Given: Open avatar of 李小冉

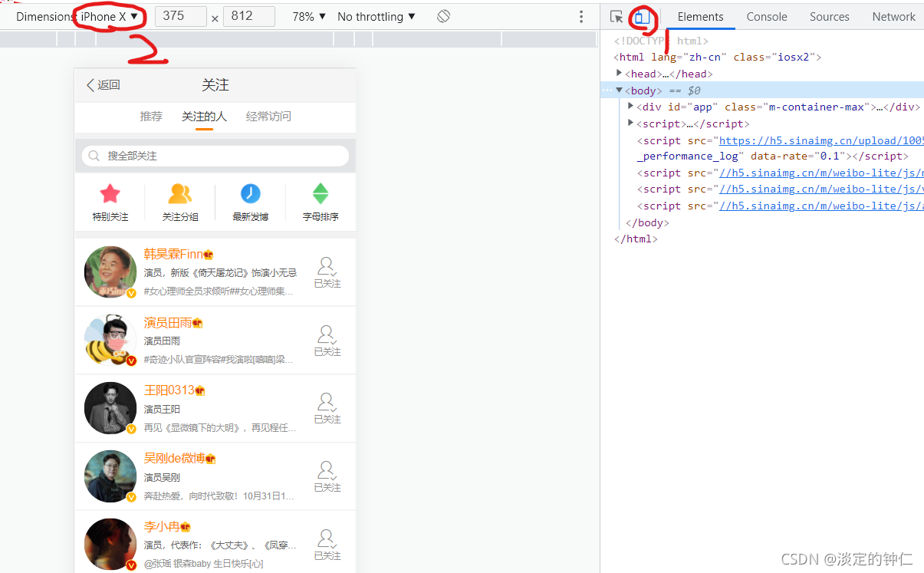Looking at the screenshot, I should point(110,545).
